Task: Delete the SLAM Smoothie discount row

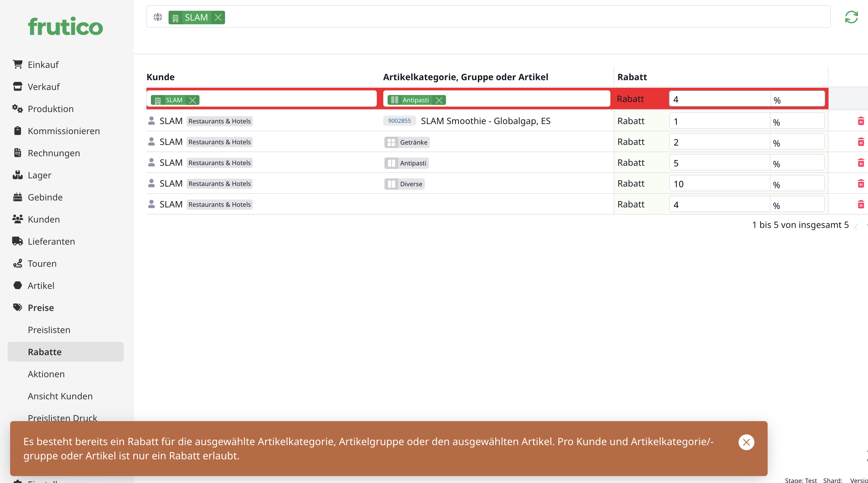Action: [x=861, y=121]
